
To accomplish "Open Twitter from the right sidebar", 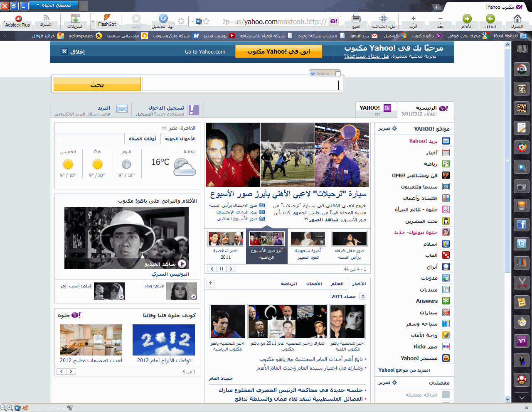I will pyautogui.click(x=522, y=244).
